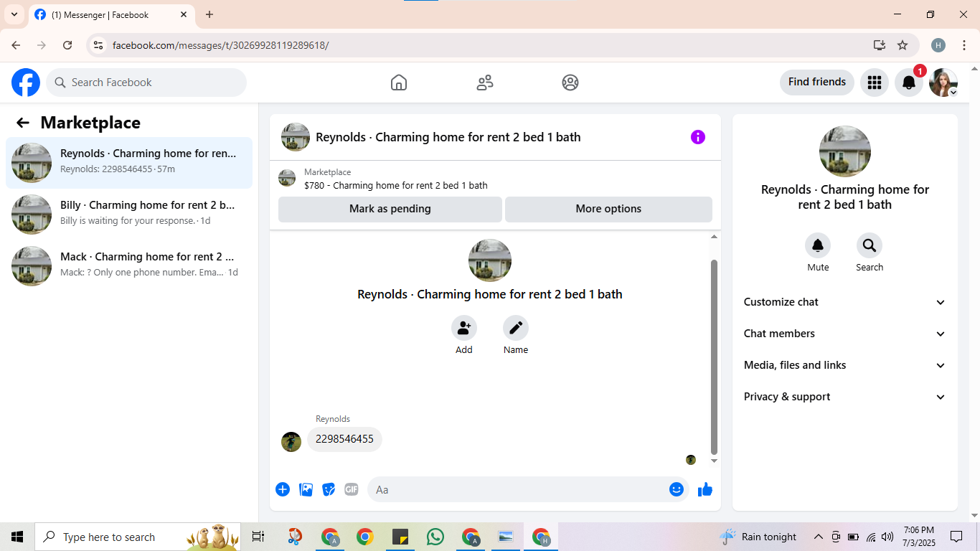980x551 pixels.
Task: View site information icon in address bar
Action: tap(99, 45)
